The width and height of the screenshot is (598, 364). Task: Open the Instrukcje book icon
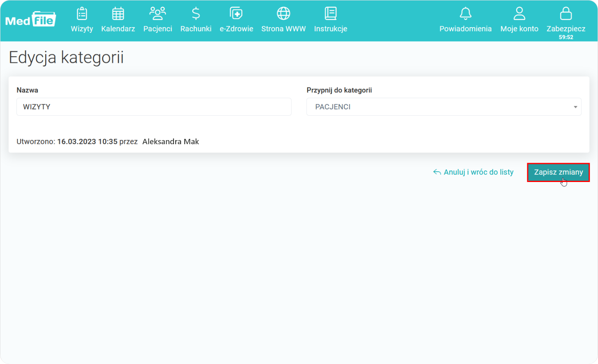[x=331, y=14]
